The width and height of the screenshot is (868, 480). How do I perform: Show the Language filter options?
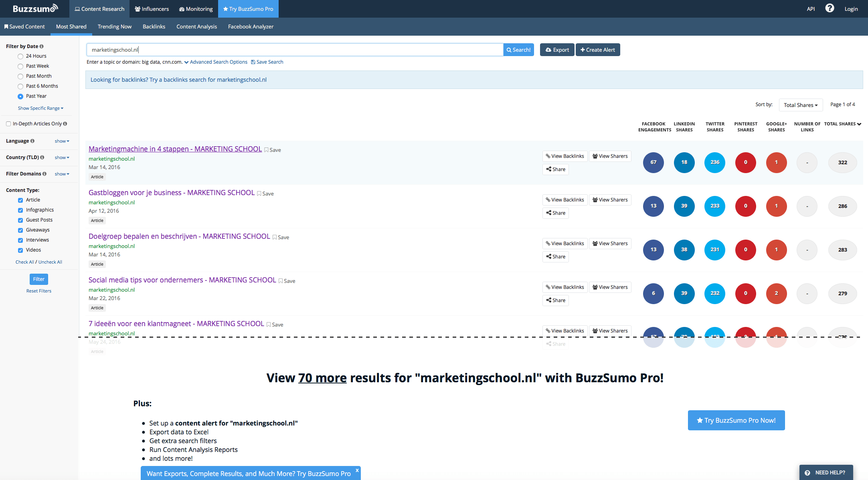[x=62, y=141]
